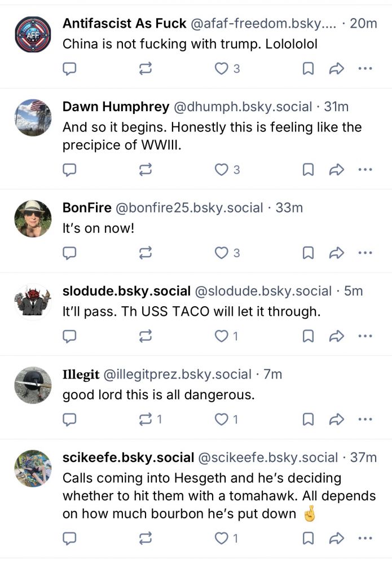Open @bonfire25.bsky.social handle link
The height and width of the screenshot is (564, 392).
[189, 208]
